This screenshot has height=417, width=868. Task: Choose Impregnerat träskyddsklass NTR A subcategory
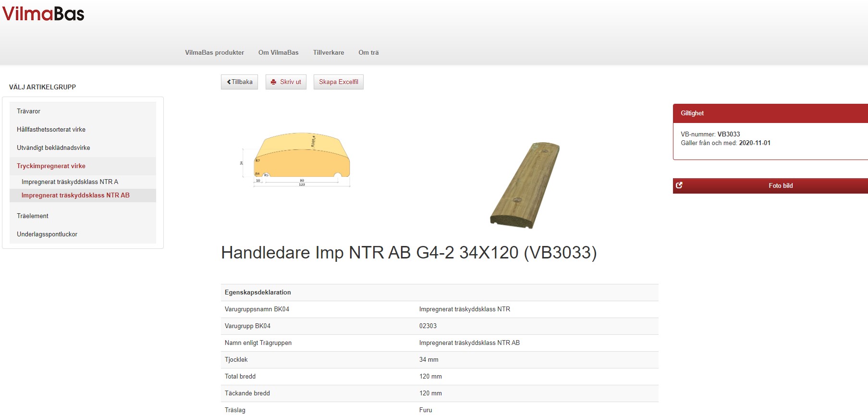click(70, 182)
